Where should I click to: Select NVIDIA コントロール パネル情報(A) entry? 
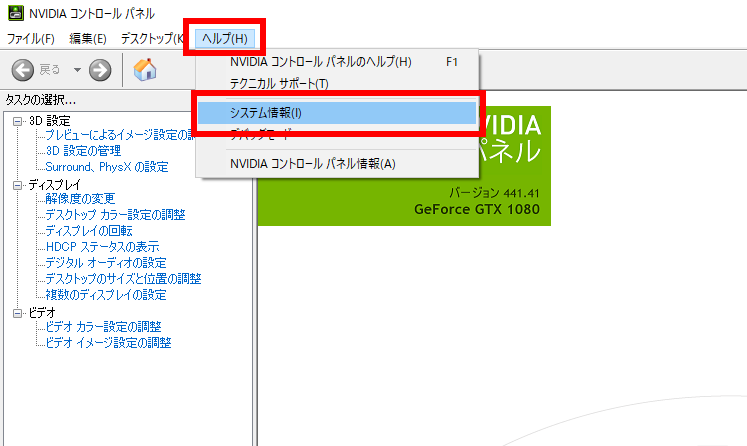pyautogui.click(x=337, y=164)
